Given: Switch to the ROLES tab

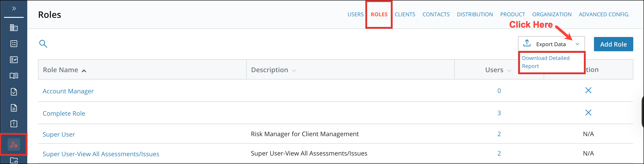Looking at the screenshot, I should click(379, 14).
